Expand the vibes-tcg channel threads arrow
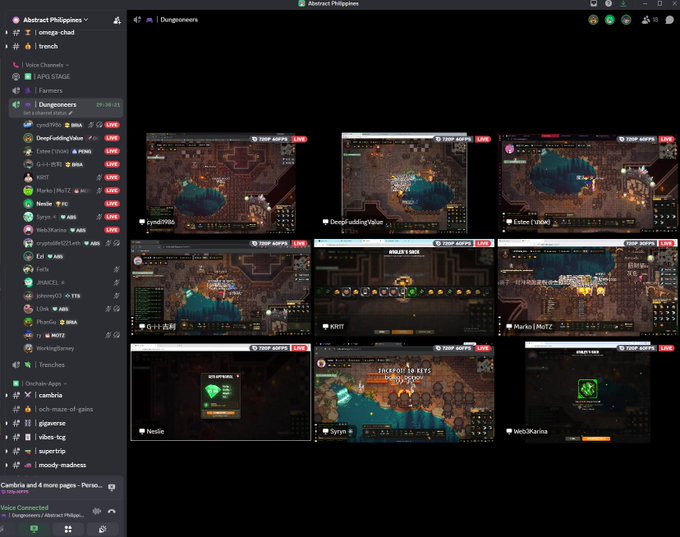This screenshot has width=680, height=537. pyautogui.click(x=6, y=437)
